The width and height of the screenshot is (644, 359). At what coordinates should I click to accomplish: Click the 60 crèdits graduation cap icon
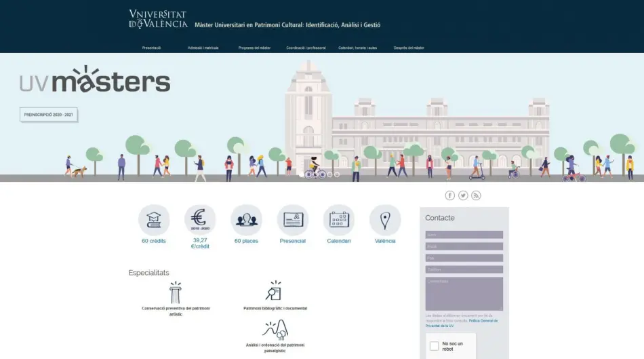pos(154,220)
